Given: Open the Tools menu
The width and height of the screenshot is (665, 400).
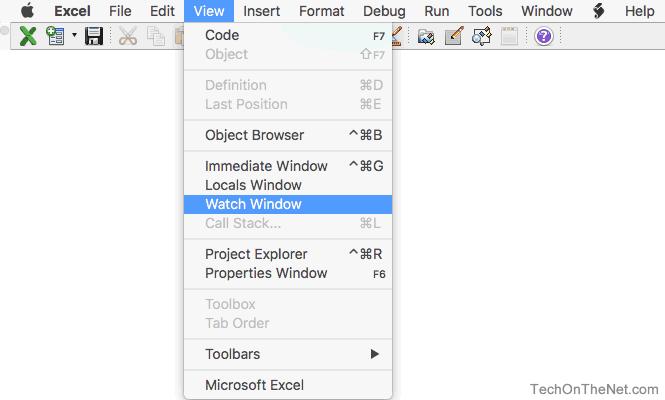Looking at the screenshot, I should [x=485, y=11].
